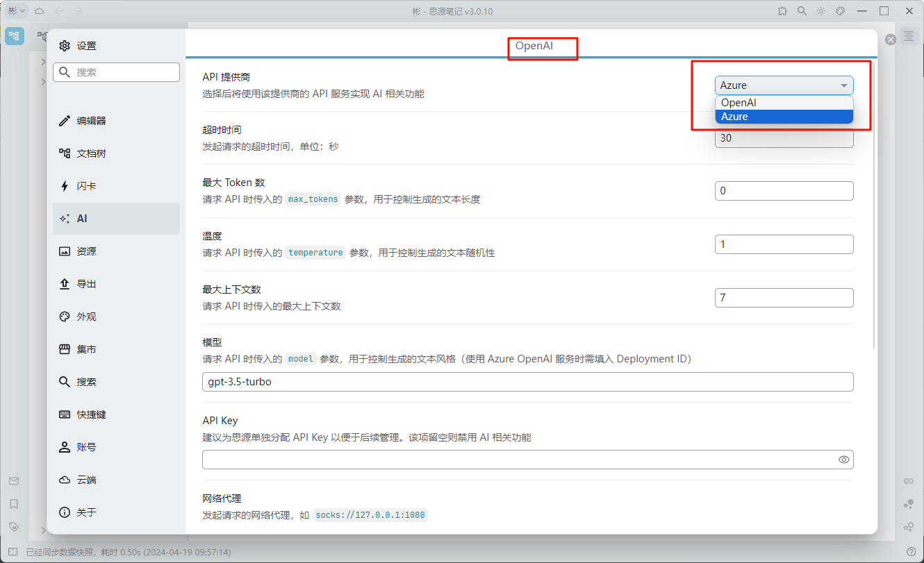Go back with the left arrow
Viewport: 924px width, 563px height.
coord(58,11)
